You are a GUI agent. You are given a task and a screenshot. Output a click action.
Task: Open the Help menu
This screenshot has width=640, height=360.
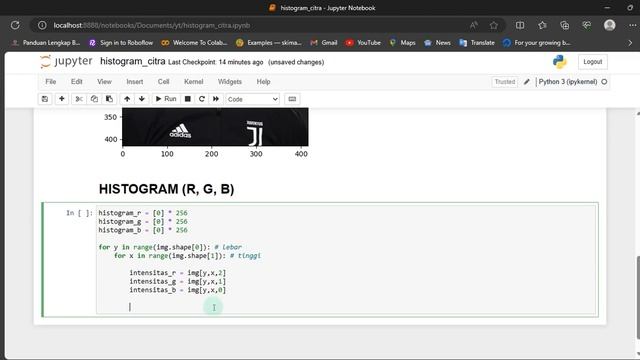(263, 82)
